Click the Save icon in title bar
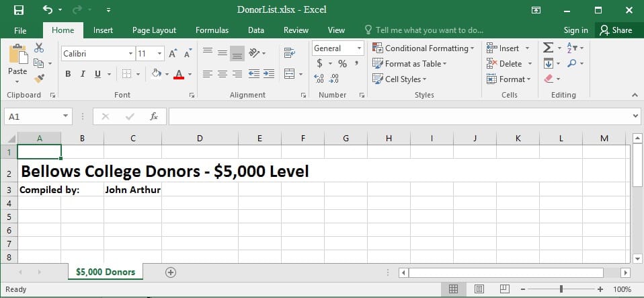This screenshot has height=298, width=644. pyautogui.click(x=18, y=10)
